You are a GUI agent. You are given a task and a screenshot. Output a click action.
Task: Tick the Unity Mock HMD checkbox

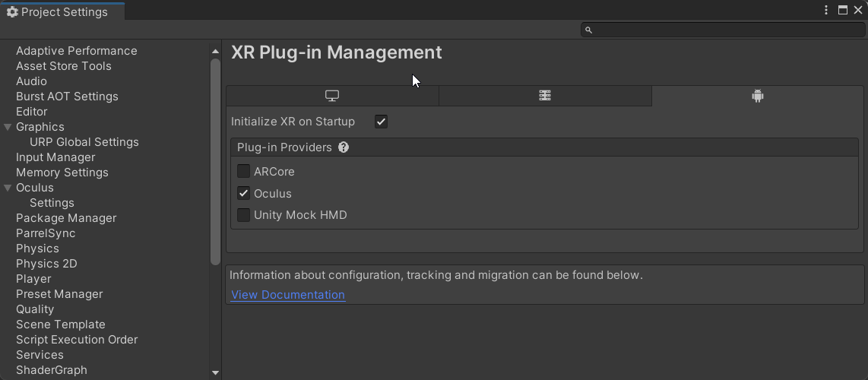[x=244, y=215]
